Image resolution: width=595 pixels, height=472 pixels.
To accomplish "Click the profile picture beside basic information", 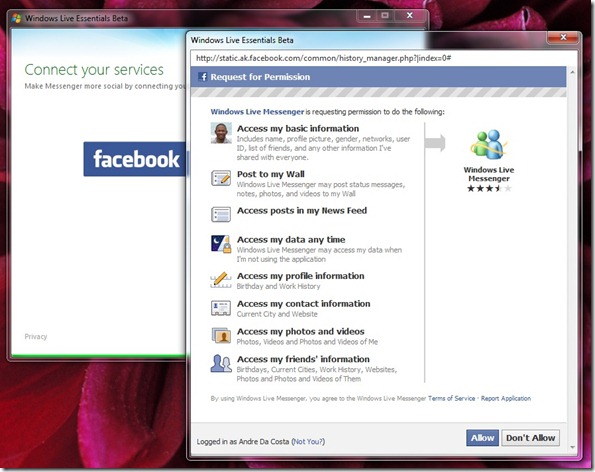I will 221,133.
